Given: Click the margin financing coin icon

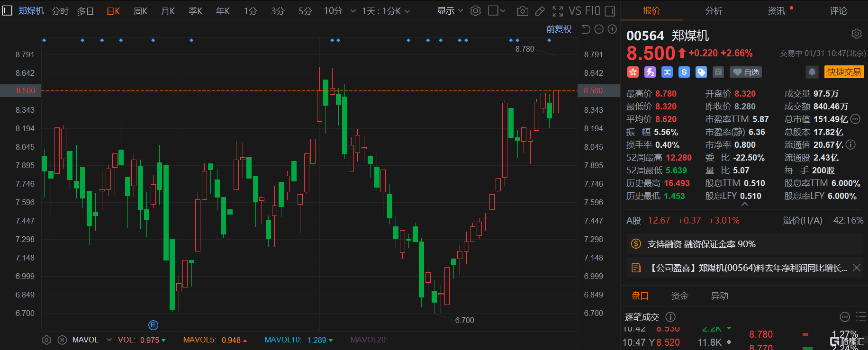Looking at the screenshot, I should click(636, 244).
